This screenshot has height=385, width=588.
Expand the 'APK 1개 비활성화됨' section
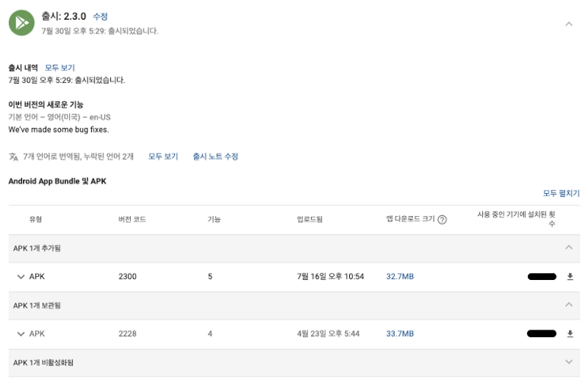[x=568, y=362]
